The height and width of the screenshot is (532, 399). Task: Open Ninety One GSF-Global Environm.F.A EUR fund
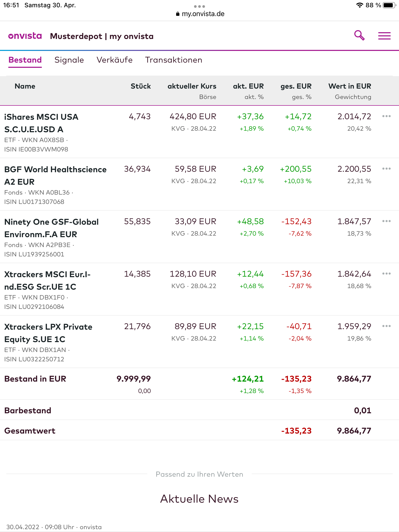click(x=51, y=228)
